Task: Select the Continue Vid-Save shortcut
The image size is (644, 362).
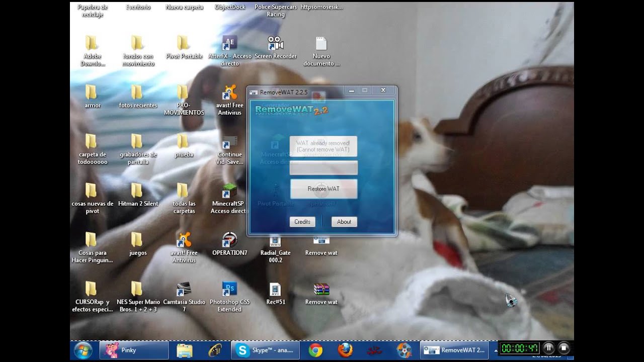Action: click(x=229, y=141)
